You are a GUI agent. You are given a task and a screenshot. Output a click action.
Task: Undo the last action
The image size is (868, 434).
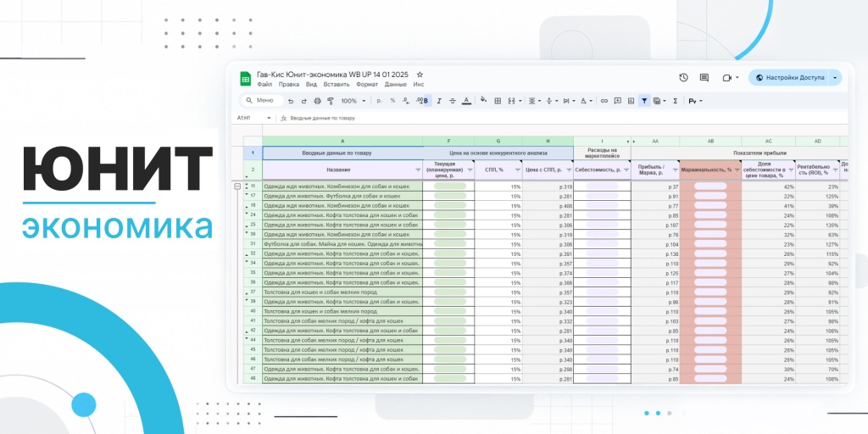[x=292, y=101]
